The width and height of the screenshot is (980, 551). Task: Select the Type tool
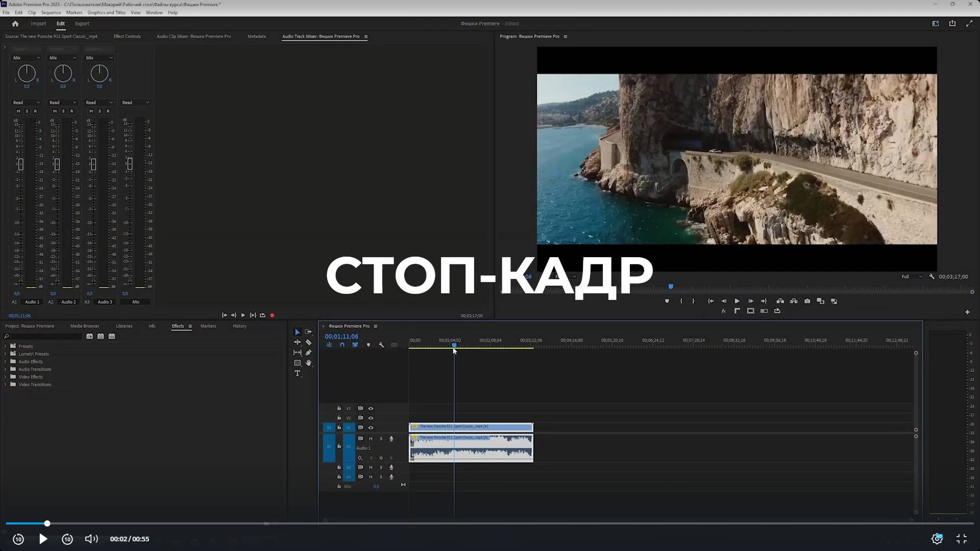(x=298, y=373)
